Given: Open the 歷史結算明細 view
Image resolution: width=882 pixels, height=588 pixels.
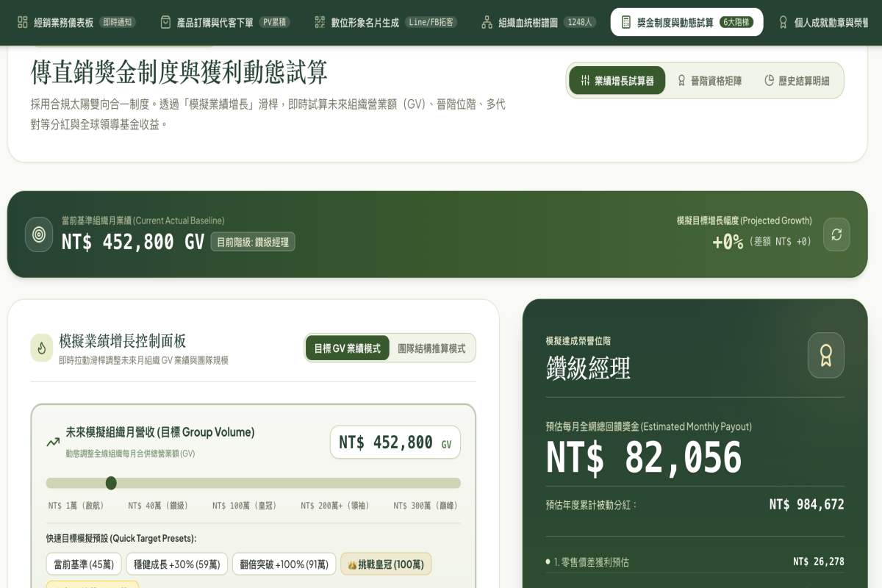Looking at the screenshot, I should click(x=797, y=81).
